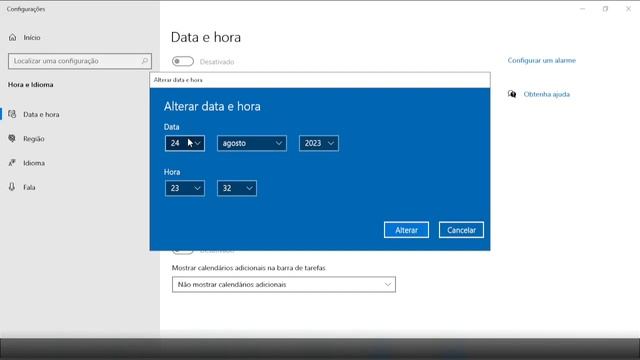This screenshot has width=640, height=360.
Task: Open Idioma sidebar item
Action: pos(80,163)
